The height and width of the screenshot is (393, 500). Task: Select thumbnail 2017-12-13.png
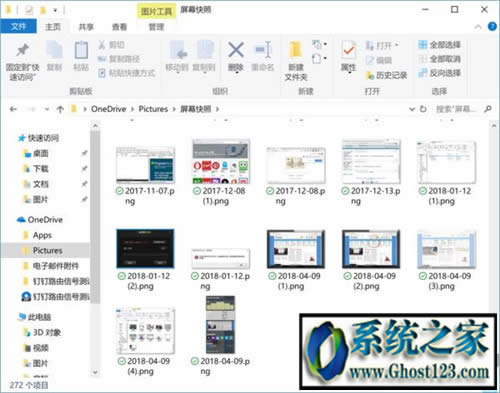click(x=371, y=162)
